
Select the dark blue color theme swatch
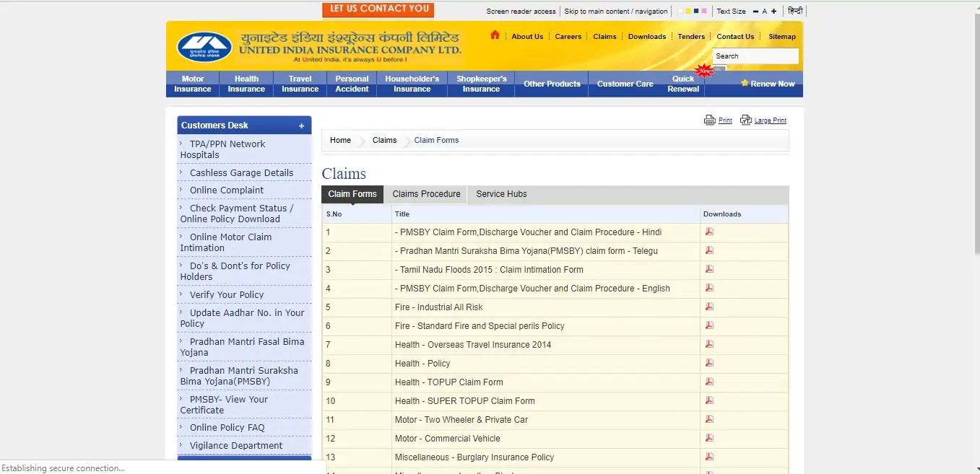click(x=696, y=12)
